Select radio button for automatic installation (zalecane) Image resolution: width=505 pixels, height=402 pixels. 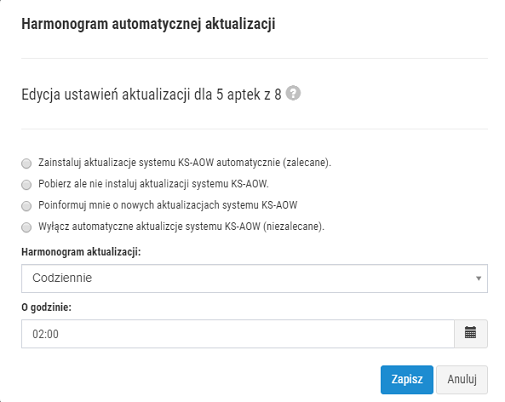(x=26, y=163)
